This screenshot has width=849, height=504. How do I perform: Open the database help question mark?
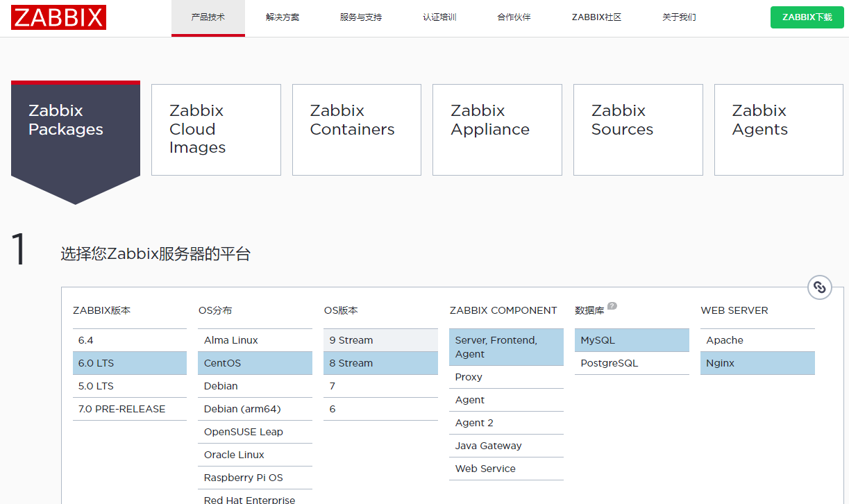click(x=612, y=305)
